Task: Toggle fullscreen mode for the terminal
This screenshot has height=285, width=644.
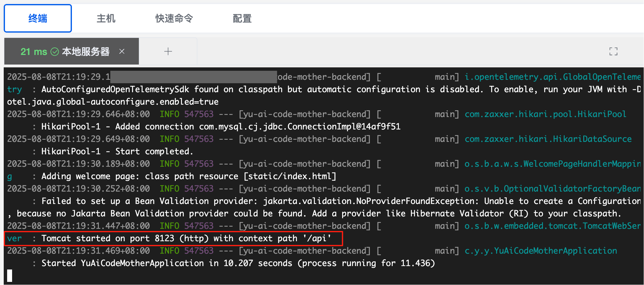Action: point(613,52)
